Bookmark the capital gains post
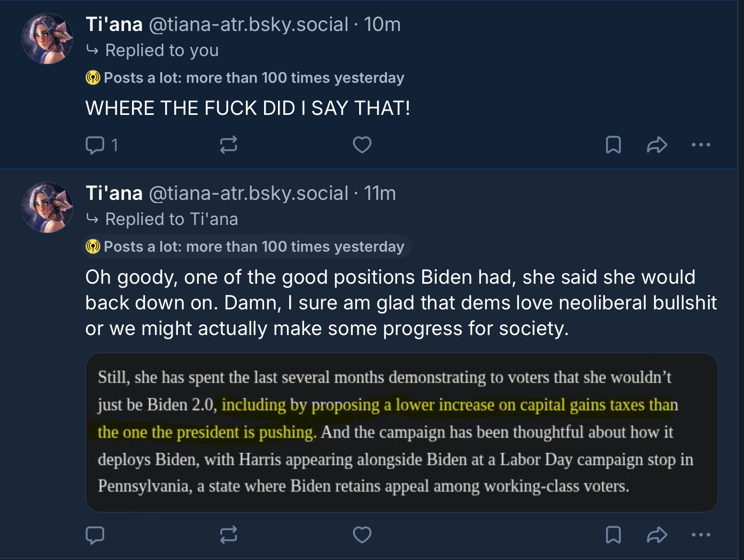 [x=613, y=535]
